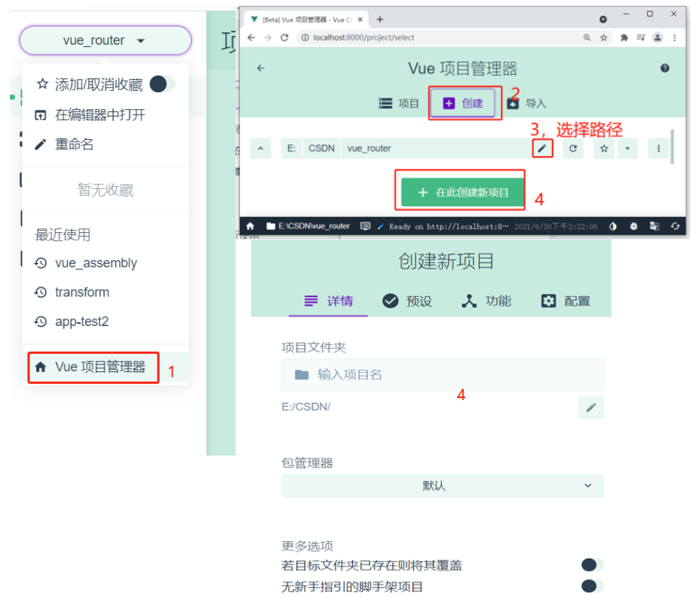Select the 功能 tab

tap(486, 301)
